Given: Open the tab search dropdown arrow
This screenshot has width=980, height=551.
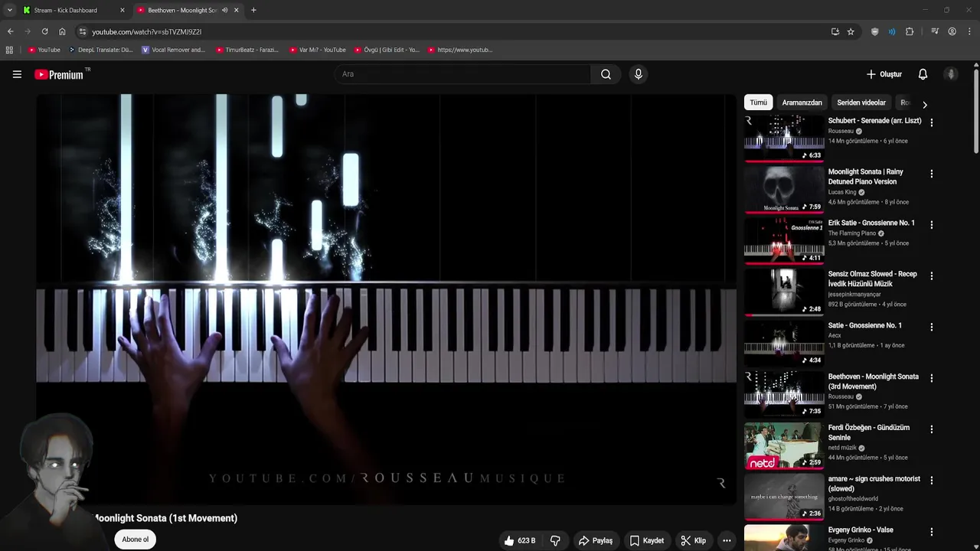Looking at the screenshot, I should pyautogui.click(x=9, y=10).
